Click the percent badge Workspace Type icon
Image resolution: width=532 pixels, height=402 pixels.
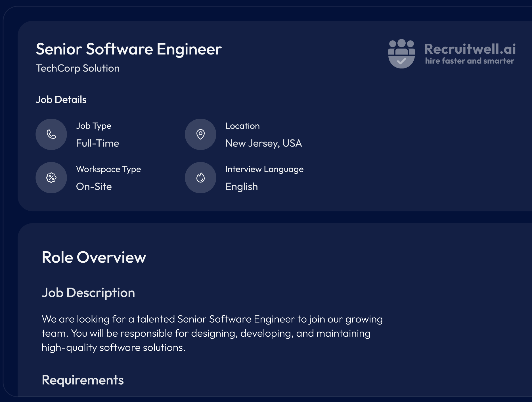(x=51, y=178)
